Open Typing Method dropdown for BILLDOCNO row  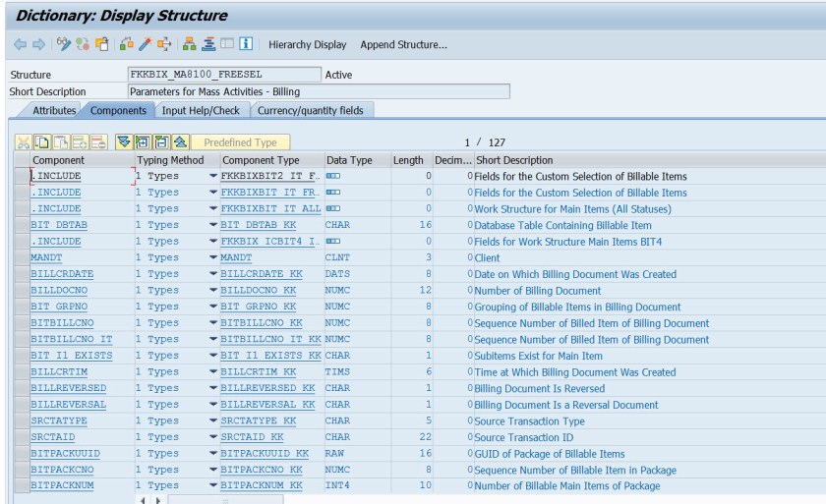[x=213, y=290]
